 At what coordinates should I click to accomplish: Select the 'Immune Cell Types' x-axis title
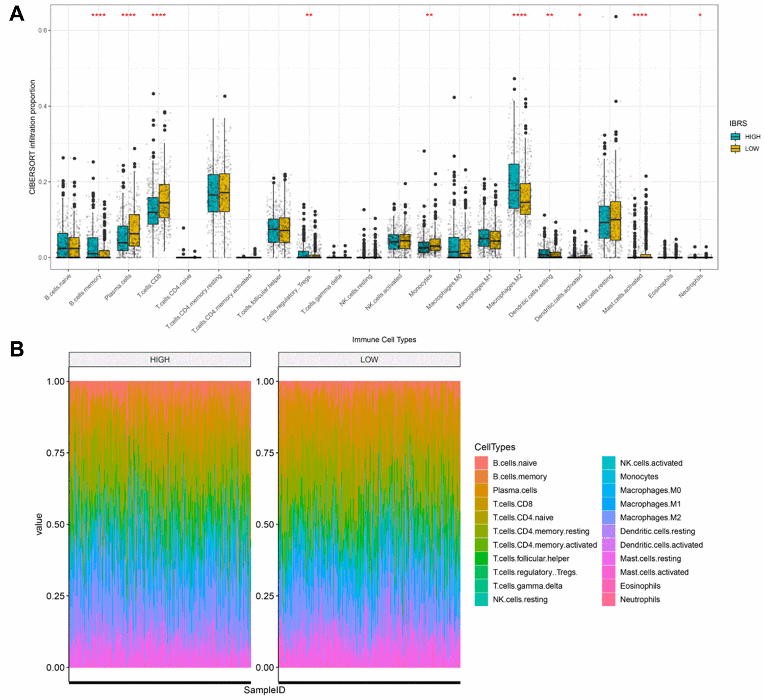384,339
